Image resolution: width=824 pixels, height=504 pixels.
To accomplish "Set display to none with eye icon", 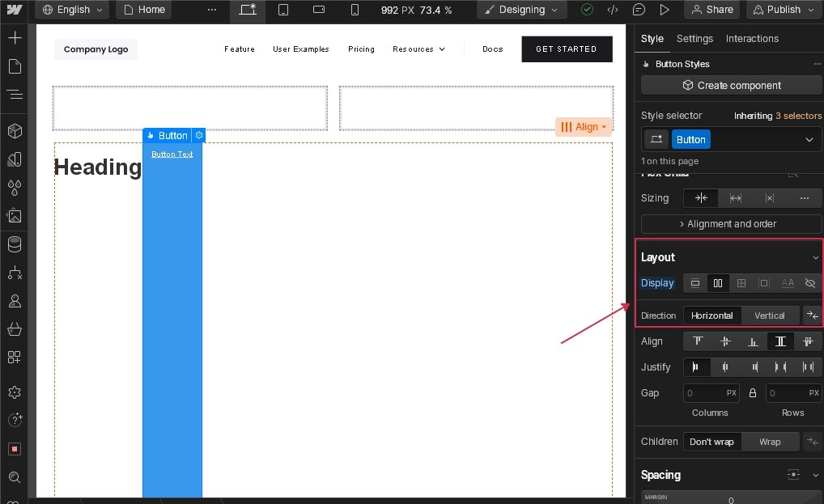I will click(809, 283).
